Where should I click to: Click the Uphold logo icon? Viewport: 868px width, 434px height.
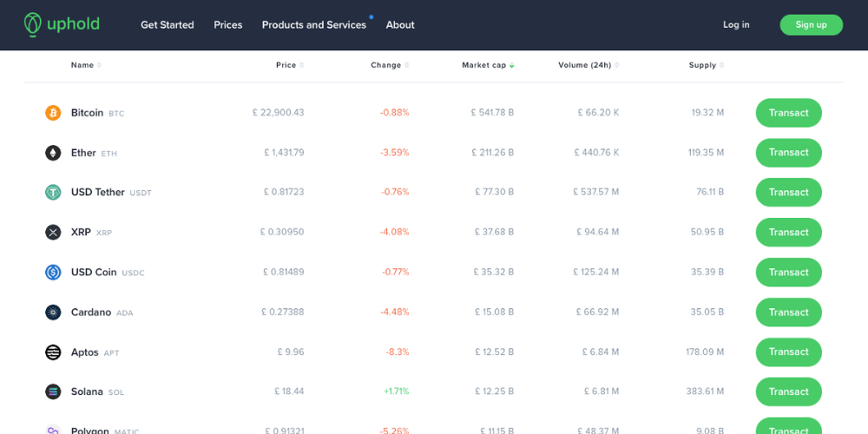33,24
